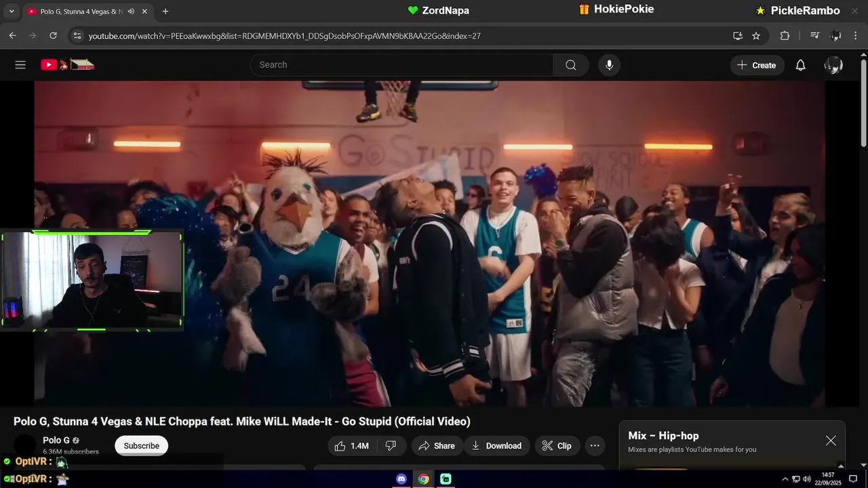Close the Polo G YouTube tab
This screenshot has width=868, height=488.
click(x=144, y=12)
